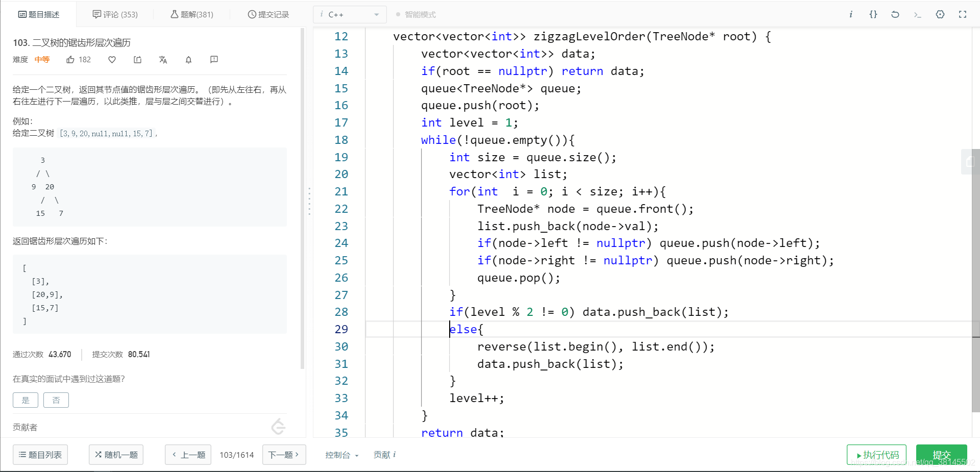980x472 pixels.
Task: Switch to the 评论 (353) tab
Action: (x=115, y=14)
